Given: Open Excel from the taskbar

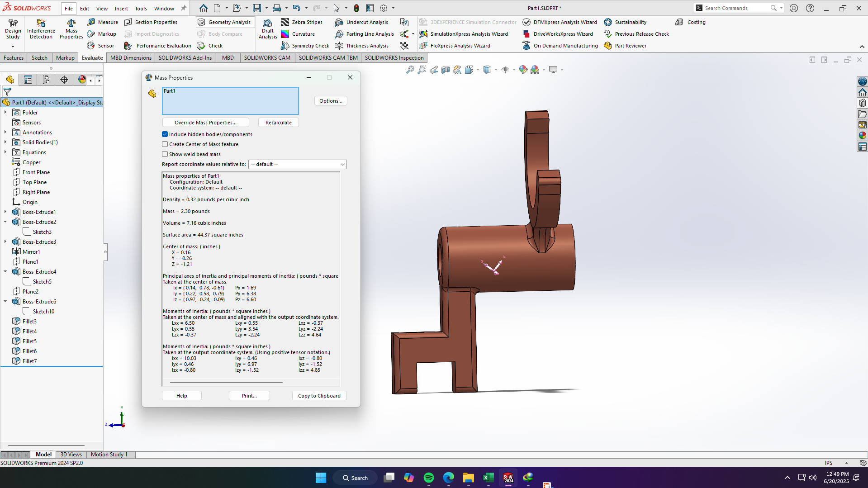Looking at the screenshot, I should 489,478.
